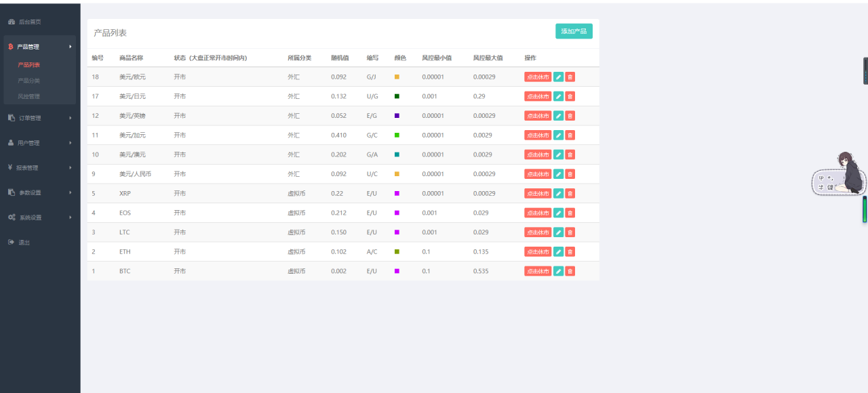Image resolution: width=868 pixels, height=393 pixels.
Task: Click the purple color swatch for 美元/英镑
Action: click(x=397, y=116)
